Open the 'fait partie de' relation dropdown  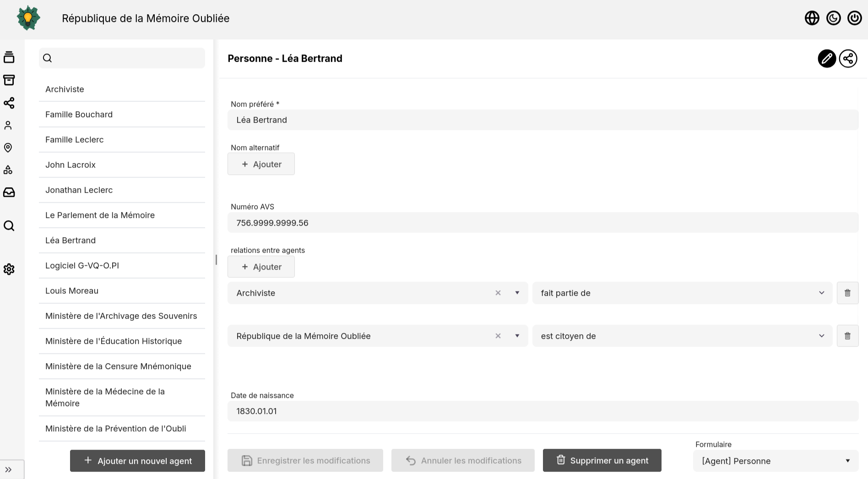(x=682, y=293)
